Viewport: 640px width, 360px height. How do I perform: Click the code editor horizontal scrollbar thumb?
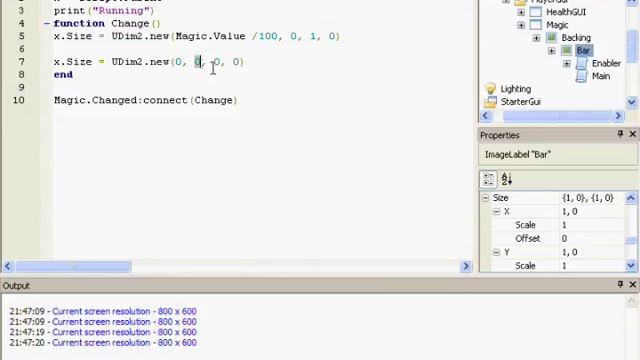point(73,267)
